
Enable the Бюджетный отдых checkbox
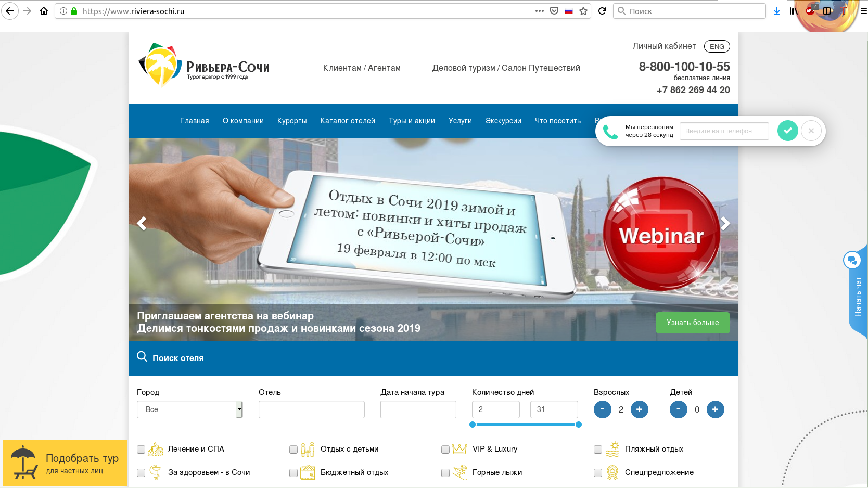(293, 473)
